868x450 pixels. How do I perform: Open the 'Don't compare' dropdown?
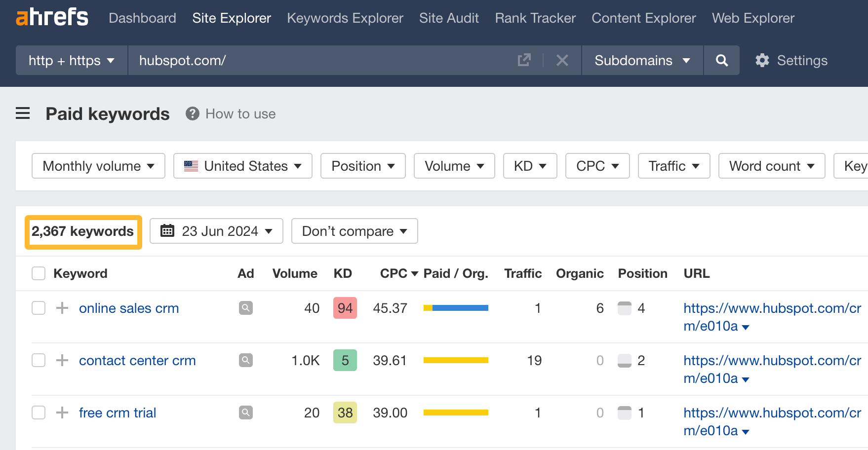pos(354,231)
